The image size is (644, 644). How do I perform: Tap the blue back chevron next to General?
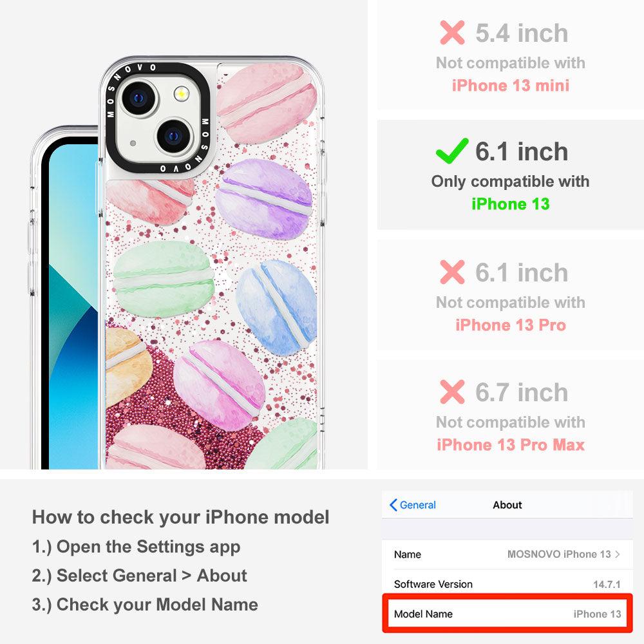(x=393, y=505)
